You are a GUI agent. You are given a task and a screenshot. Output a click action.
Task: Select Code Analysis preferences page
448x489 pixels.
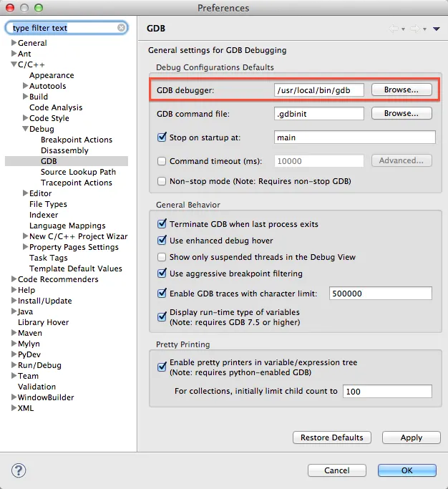coord(56,107)
